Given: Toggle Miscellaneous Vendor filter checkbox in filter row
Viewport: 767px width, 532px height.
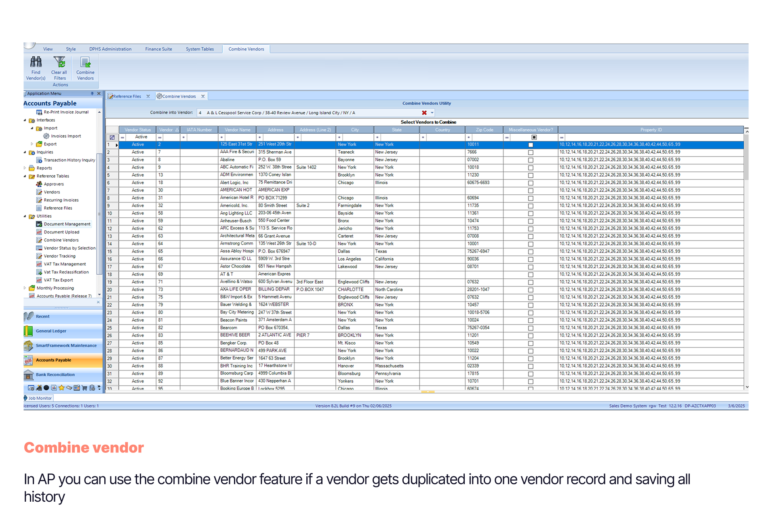Looking at the screenshot, I should tap(534, 137).
